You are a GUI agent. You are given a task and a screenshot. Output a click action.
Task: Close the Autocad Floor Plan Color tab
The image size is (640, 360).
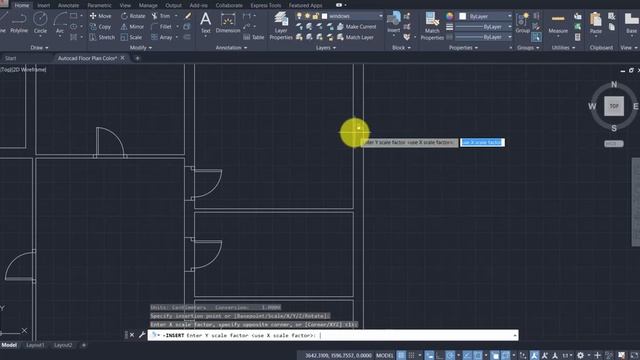122,58
